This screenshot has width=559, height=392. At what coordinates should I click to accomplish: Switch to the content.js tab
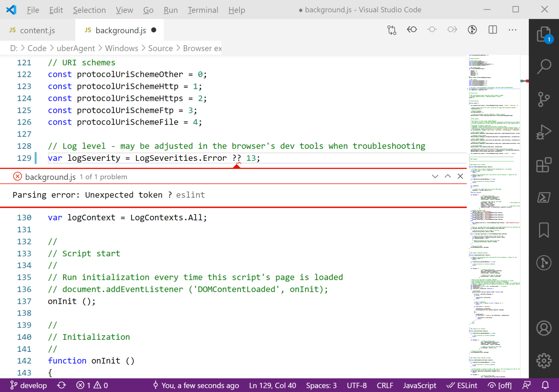(37, 30)
